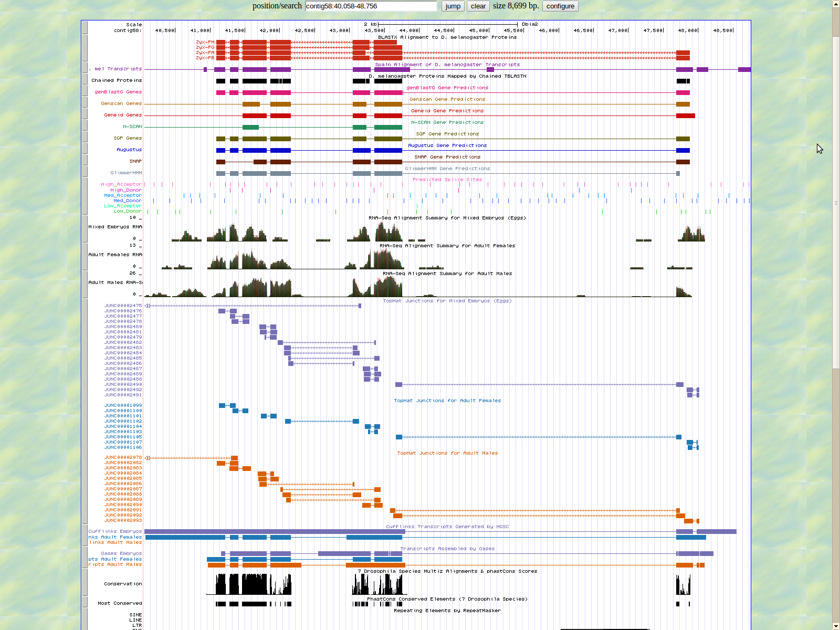Open the Adult Males RNA-Seq track label

coord(115,282)
